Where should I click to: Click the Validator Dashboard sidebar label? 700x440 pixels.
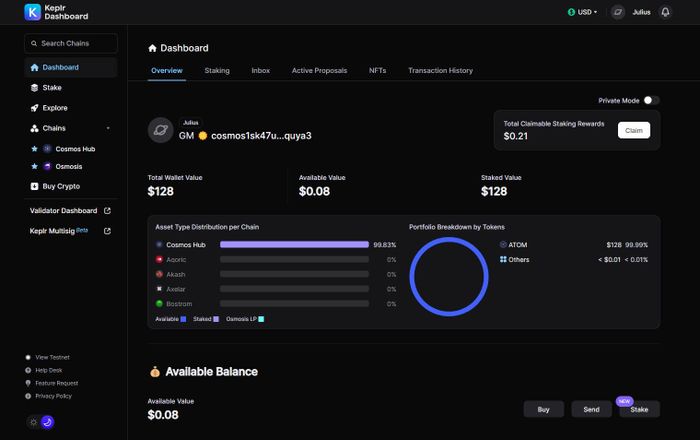click(63, 211)
